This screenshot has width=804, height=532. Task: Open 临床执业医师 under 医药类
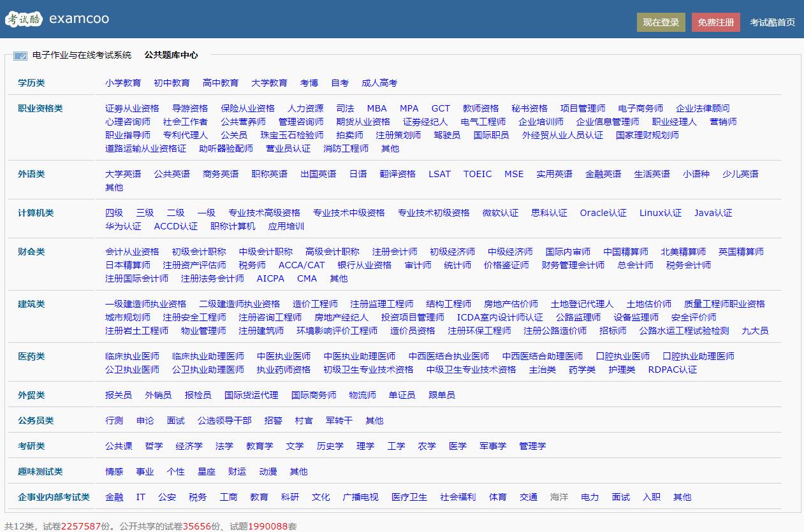pos(133,356)
